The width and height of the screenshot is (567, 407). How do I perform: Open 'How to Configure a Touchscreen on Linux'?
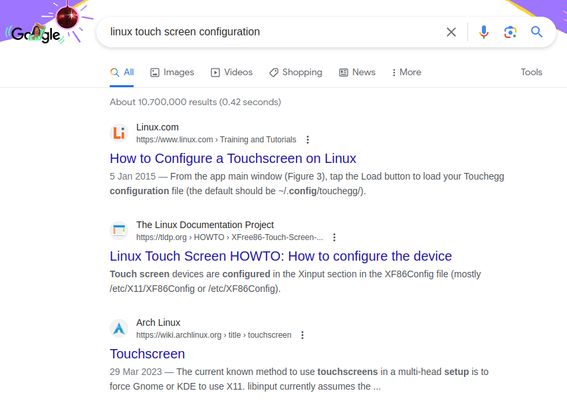233,158
